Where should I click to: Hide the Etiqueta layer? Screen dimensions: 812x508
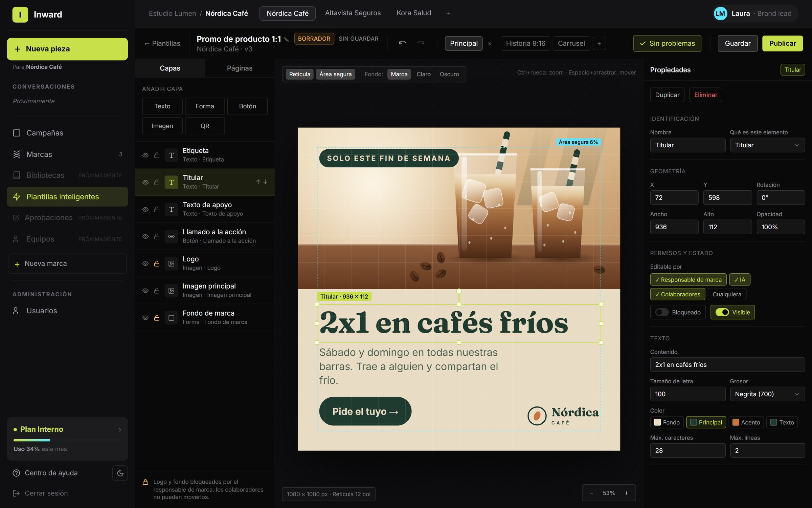tap(145, 155)
